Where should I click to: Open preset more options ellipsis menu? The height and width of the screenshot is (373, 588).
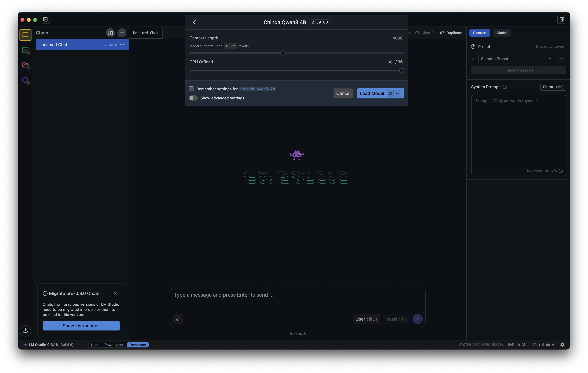coord(562,59)
